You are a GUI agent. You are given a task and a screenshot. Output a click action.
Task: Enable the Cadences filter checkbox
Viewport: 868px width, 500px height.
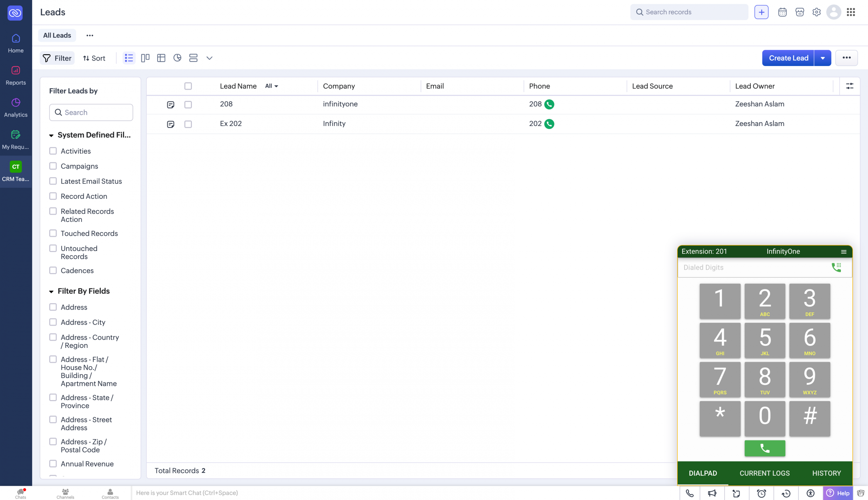click(53, 271)
